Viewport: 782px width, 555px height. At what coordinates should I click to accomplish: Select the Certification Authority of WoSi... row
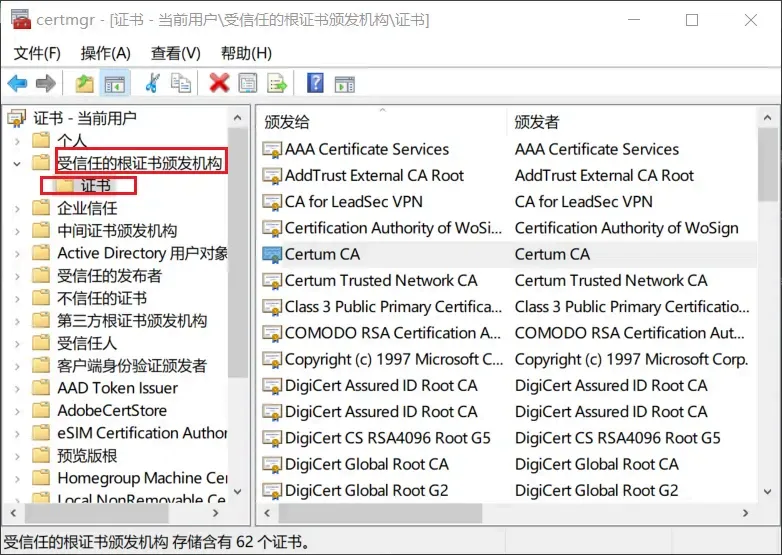[x=393, y=228]
